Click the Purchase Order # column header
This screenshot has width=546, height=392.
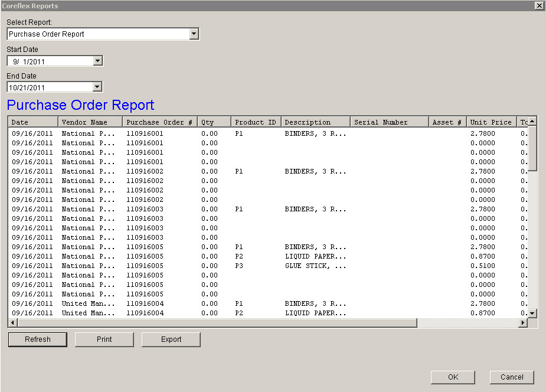point(160,122)
